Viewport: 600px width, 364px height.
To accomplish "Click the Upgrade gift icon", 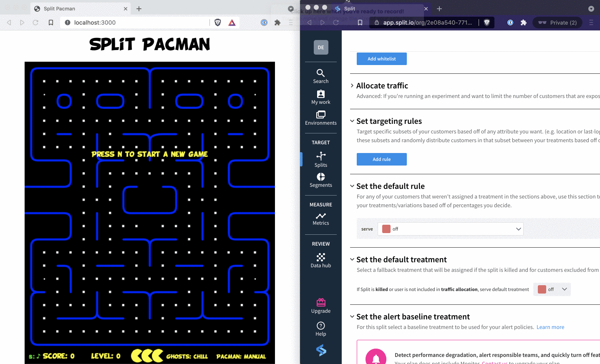I will click(320, 302).
